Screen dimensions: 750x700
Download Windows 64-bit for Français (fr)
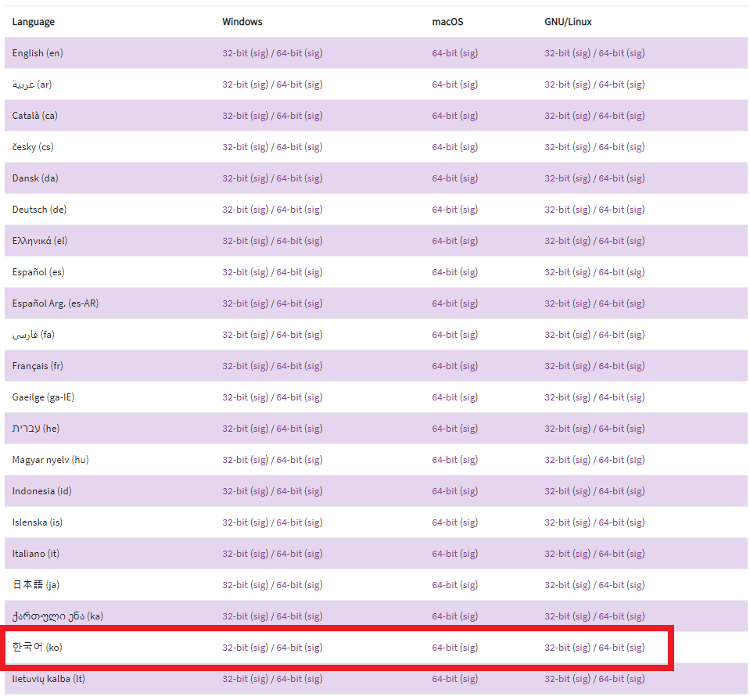[289, 365]
